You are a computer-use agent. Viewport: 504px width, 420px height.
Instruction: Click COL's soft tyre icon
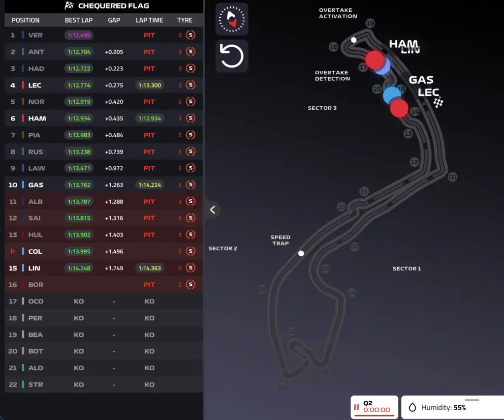190,251
